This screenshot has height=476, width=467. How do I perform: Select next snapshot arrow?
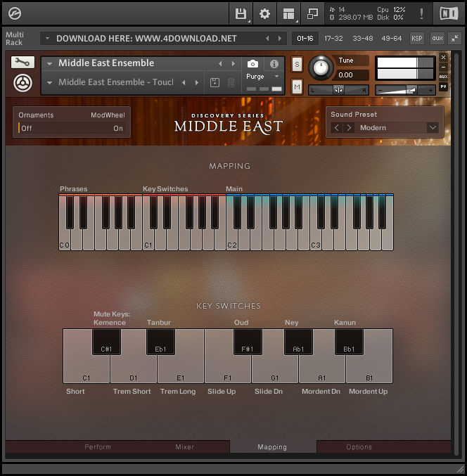pyautogui.click(x=197, y=82)
